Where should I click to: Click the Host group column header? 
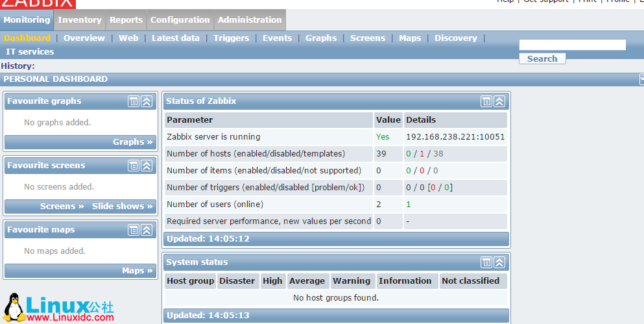pos(191,281)
